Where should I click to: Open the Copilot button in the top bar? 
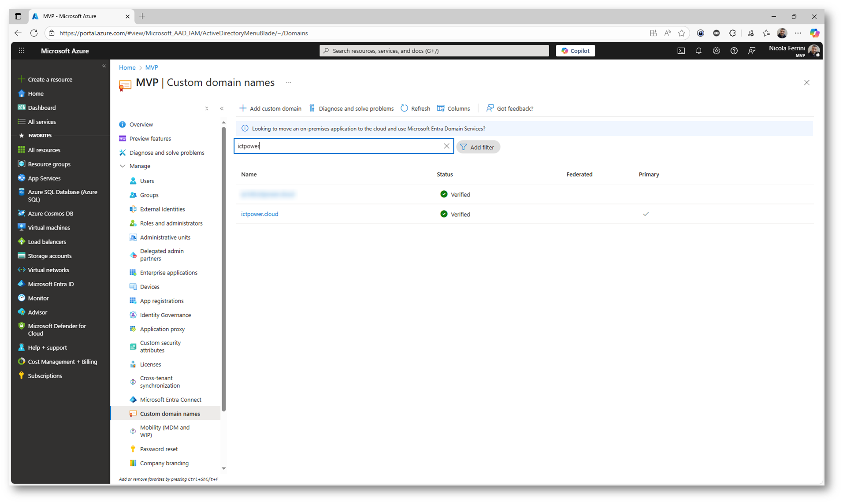[575, 50]
